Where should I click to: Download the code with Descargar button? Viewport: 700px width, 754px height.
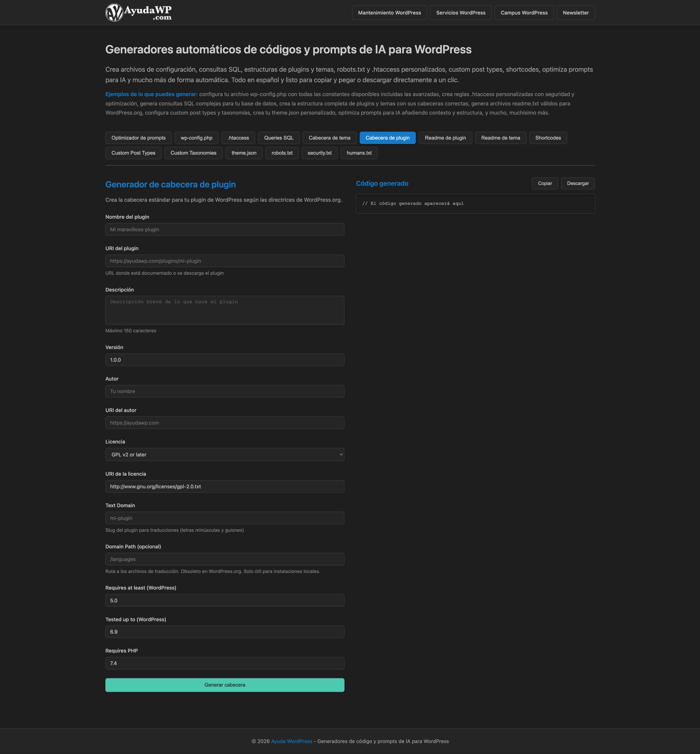coord(577,183)
